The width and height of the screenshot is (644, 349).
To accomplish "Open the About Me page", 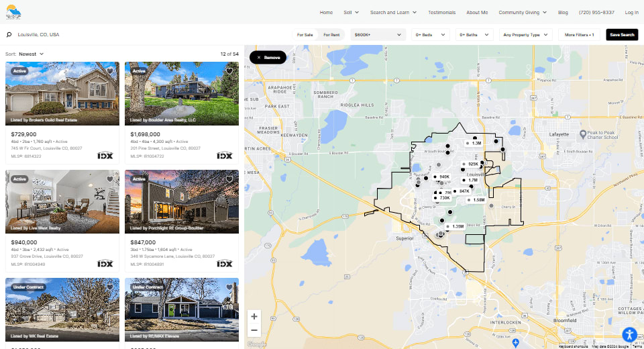I will [x=477, y=12].
